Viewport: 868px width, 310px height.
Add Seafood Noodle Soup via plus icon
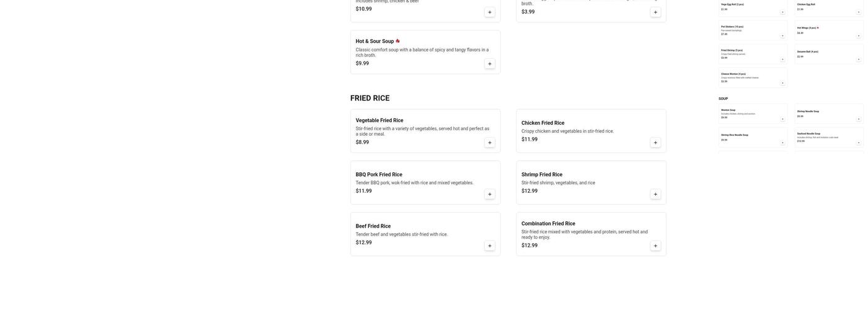pyautogui.click(x=859, y=143)
